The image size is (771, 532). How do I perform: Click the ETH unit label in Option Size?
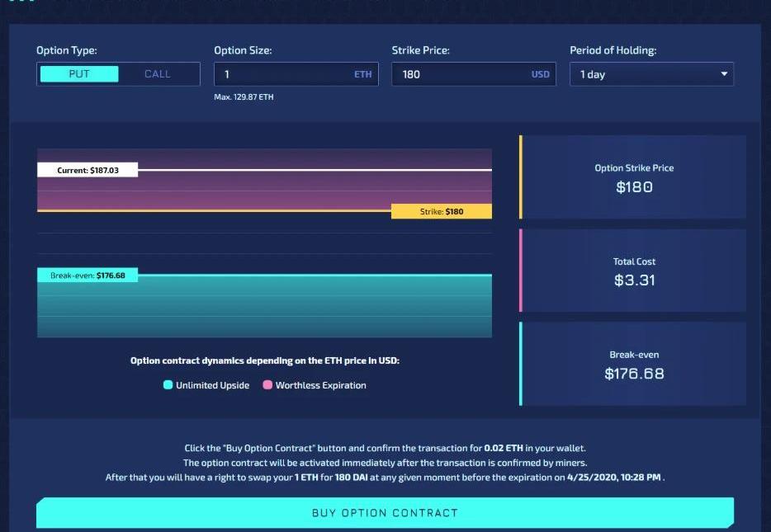coord(363,74)
